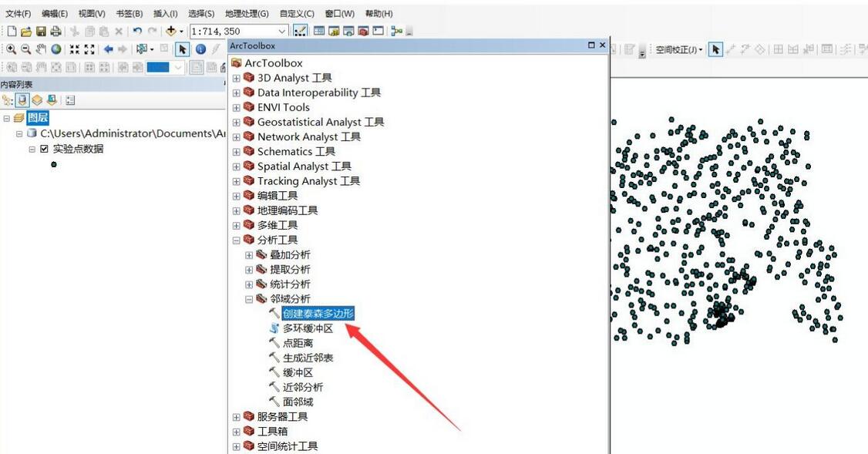Zoom to full extent globe

[x=56, y=49]
